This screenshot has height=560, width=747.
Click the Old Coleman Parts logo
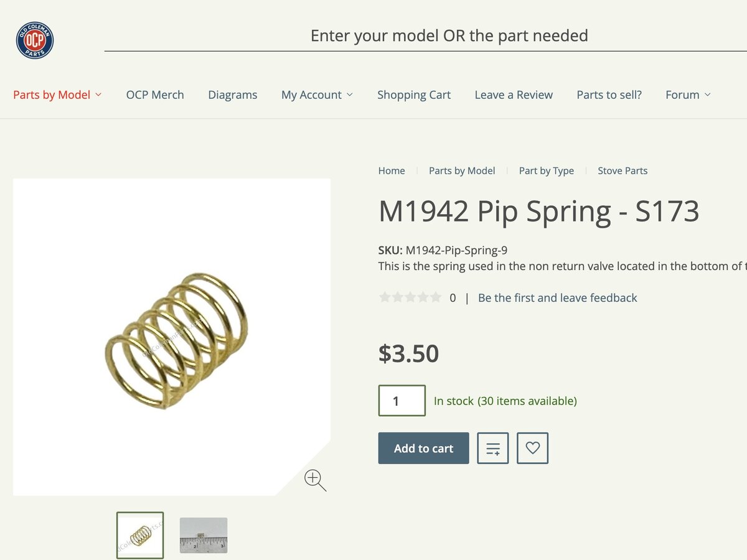point(35,40)
